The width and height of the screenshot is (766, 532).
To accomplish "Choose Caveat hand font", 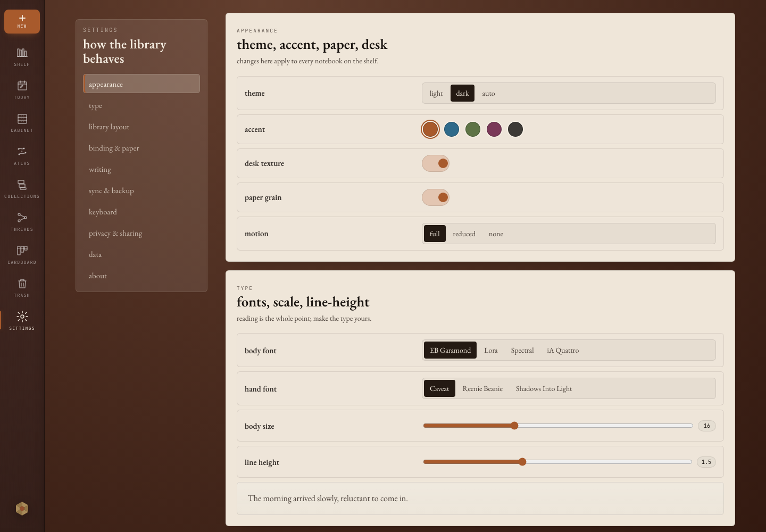I will point(439,388).
